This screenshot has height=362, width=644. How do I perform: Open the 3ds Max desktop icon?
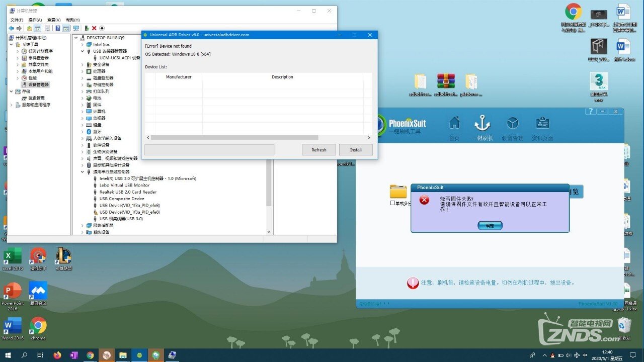coord(599,86)
